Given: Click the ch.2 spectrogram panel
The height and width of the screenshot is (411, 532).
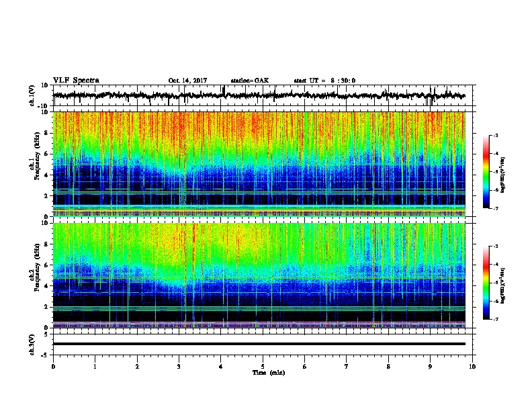Looking at the screenshot, I should pyautogui.click(x=259, y=275).
